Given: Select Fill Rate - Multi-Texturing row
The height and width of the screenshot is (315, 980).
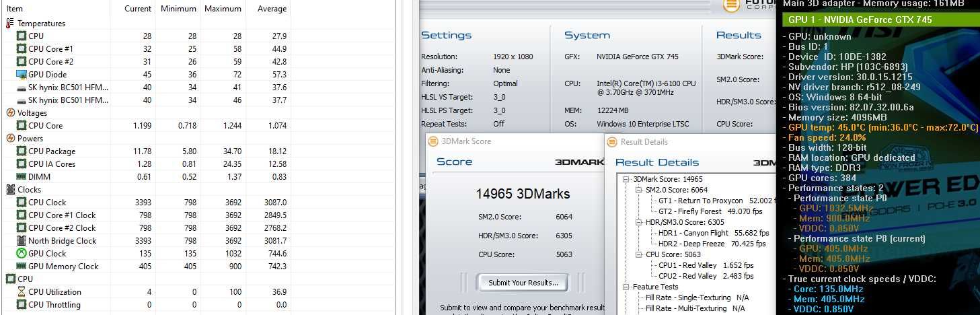Looking at the screenshot, I should click(x=695, y=308).
